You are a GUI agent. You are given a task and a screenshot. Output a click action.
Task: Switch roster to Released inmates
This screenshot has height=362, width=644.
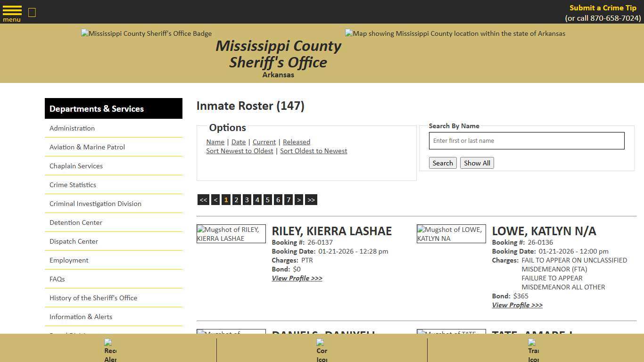296,142
